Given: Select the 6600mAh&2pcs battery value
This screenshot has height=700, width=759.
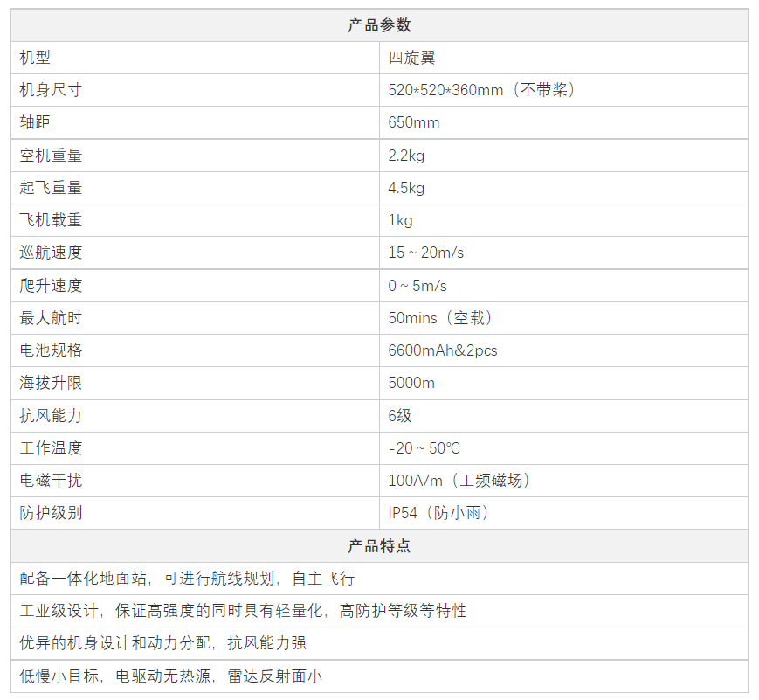Looking at the screenshot, I should pos(443,350).
